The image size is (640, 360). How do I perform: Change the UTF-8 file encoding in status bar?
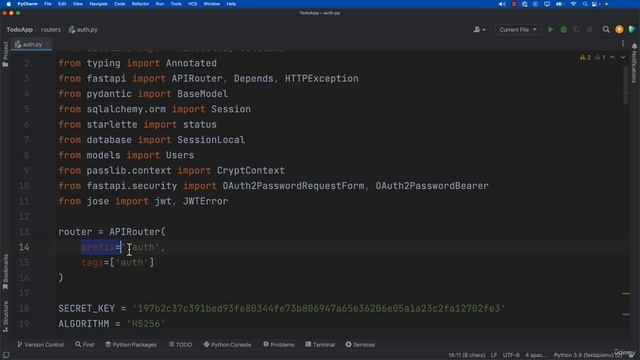511,355
